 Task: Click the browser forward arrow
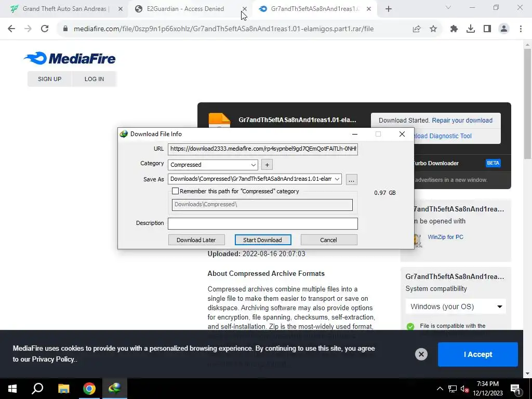coord(28,29)
